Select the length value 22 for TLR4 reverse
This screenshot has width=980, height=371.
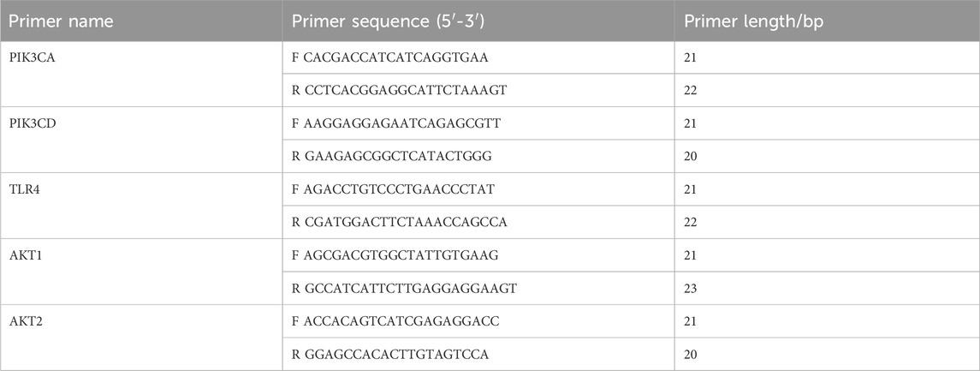(x=691, y=222)
